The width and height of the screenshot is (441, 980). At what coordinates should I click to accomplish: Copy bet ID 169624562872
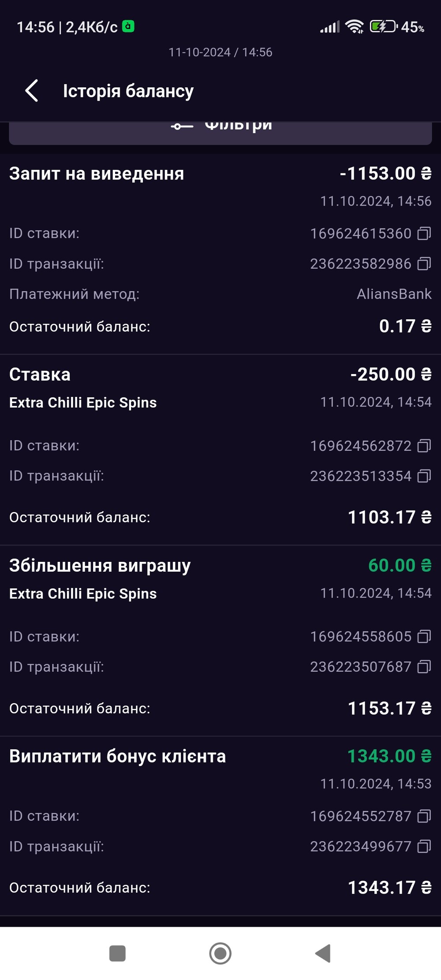[x=424, y=446]
